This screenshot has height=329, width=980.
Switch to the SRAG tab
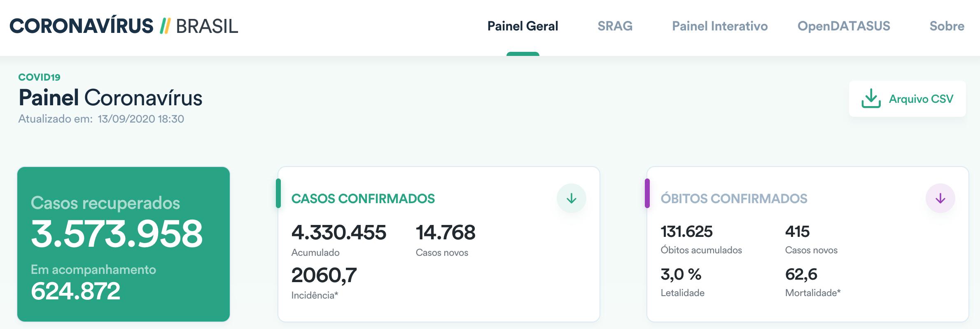tap(615, 26)
